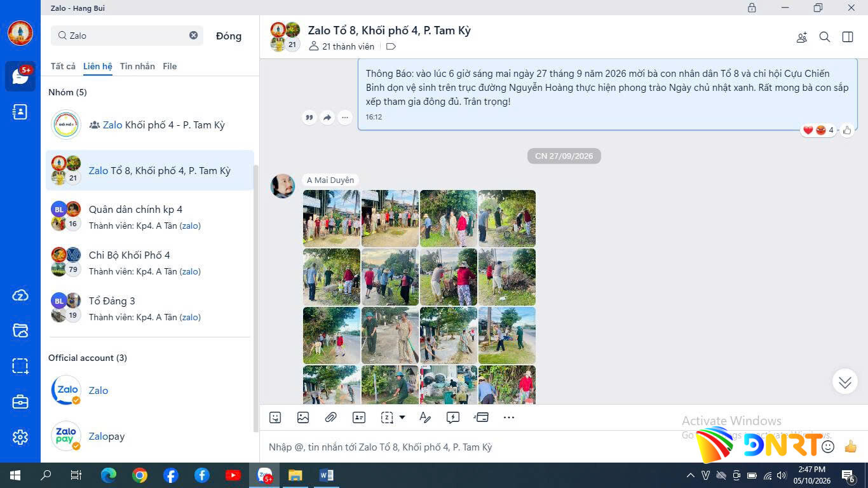Switch to the Tất cả tab
Image resolution: width=868 pixels, height=488 pixels.
click(63, 66)
